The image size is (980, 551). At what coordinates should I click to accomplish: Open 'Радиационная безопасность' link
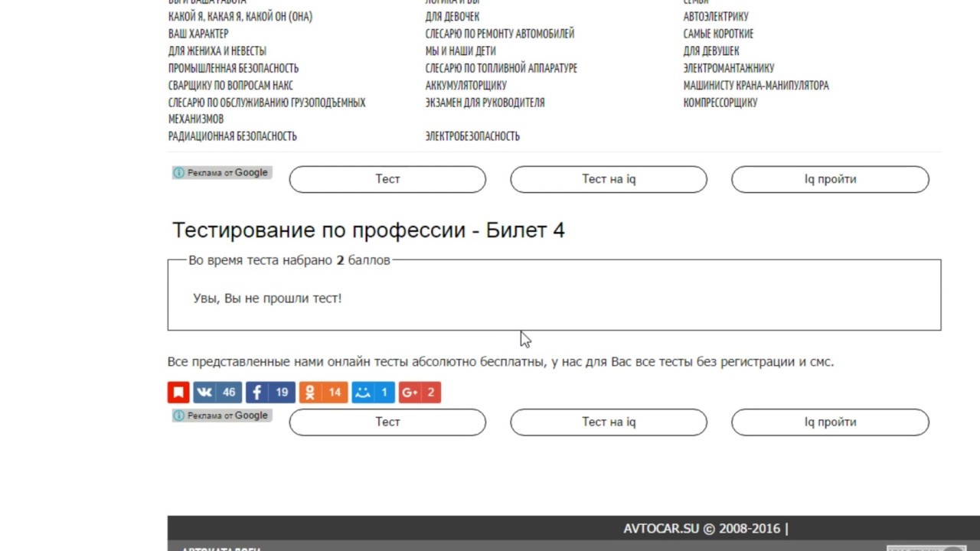[233, 136]
